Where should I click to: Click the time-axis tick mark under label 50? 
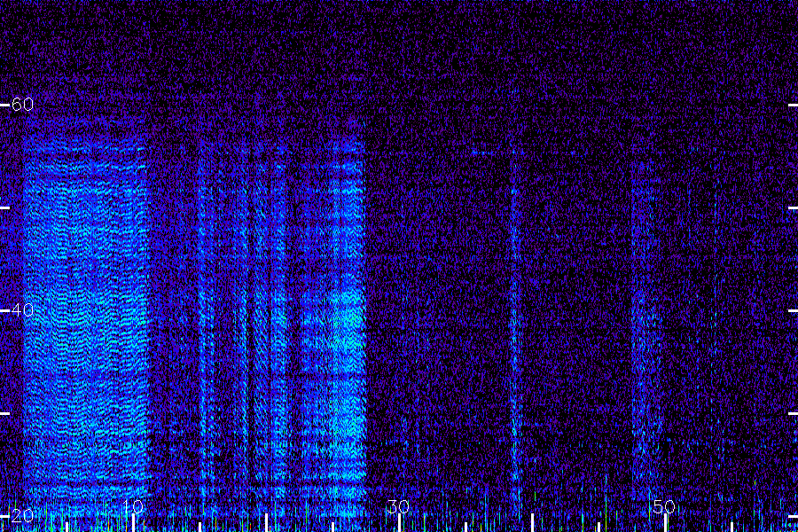(x=665, y=523)
